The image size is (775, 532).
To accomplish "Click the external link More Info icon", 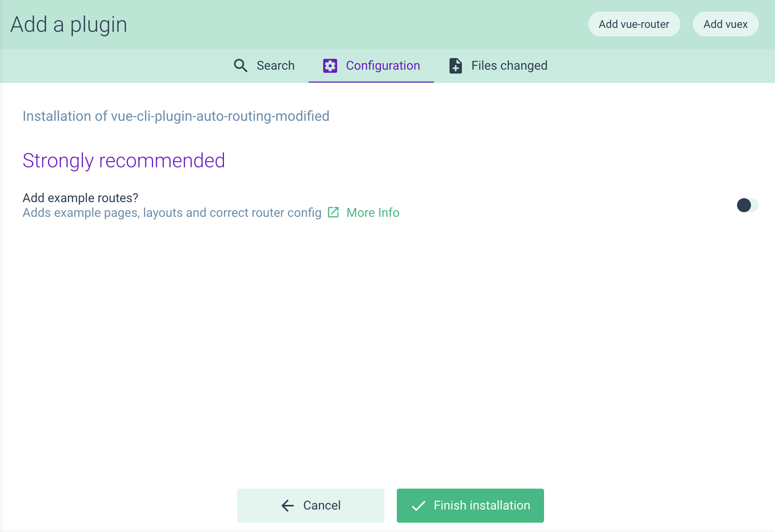I will point(333,212).
